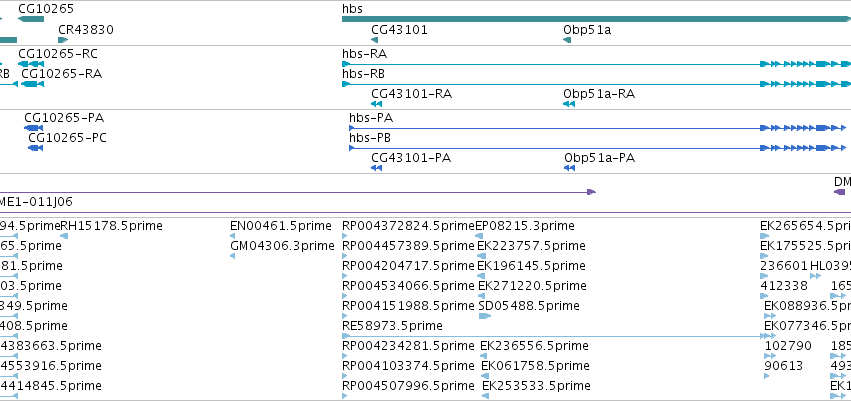Click the purple BAC clone arrowhead
The image size is (851, 401).
click(x=591, y=191)
